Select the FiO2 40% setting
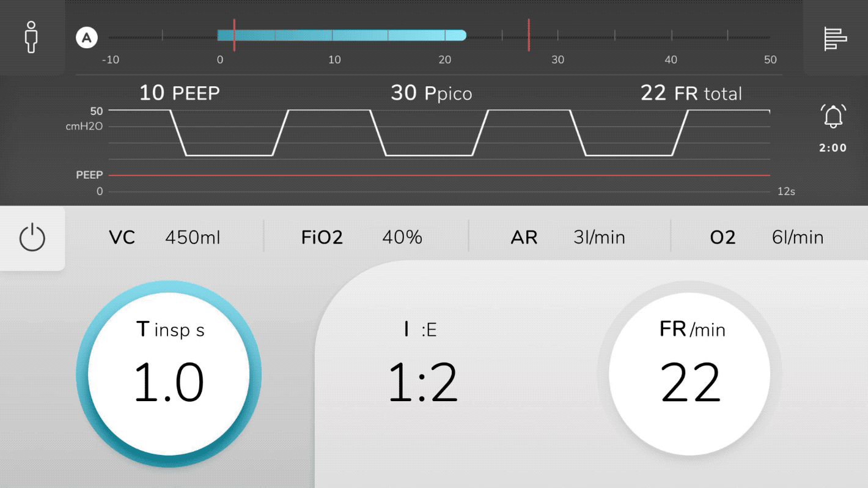 coord(362,237)
